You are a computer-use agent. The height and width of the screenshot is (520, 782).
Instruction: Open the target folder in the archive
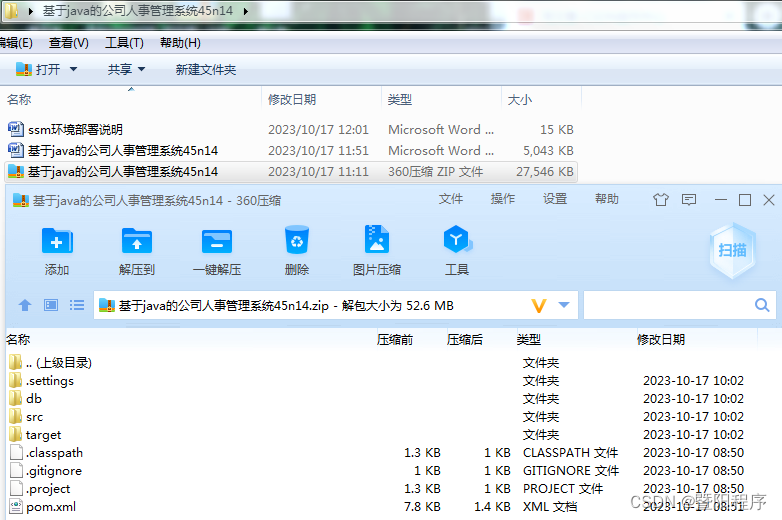coord(43,435)
